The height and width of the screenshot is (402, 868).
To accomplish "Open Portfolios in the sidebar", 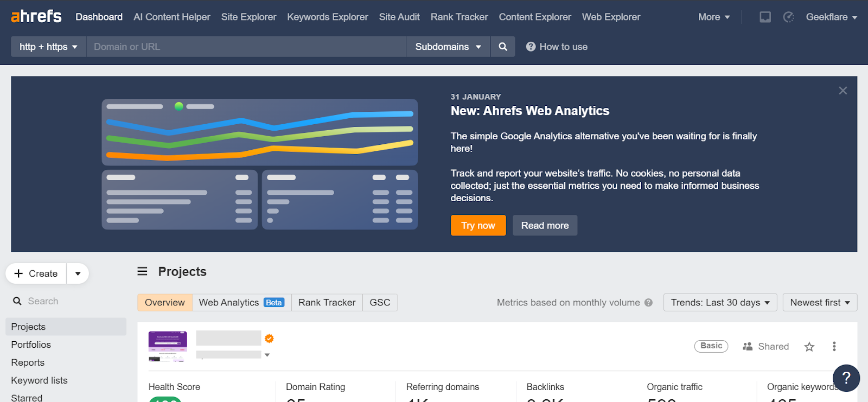I will point(31,344).
